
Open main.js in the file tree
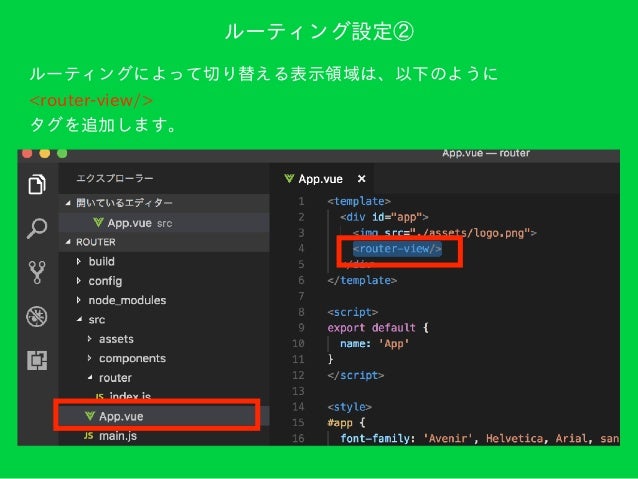click(111, 436)
